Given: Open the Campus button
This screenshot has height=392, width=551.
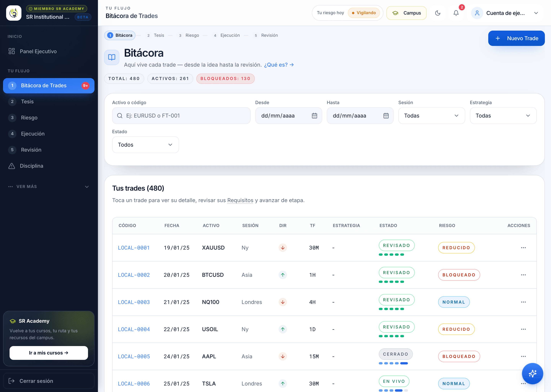Looking at the screenshot, I should tap(407, 13).
